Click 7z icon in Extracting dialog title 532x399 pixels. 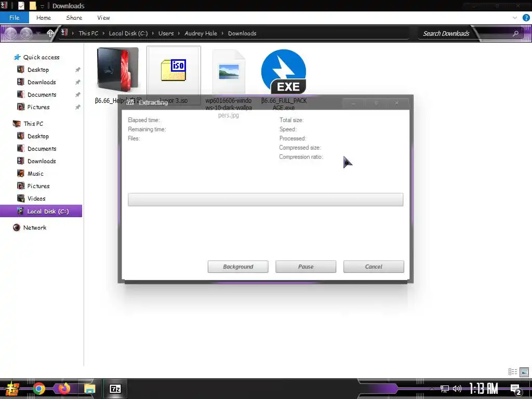tap(130, 102)
